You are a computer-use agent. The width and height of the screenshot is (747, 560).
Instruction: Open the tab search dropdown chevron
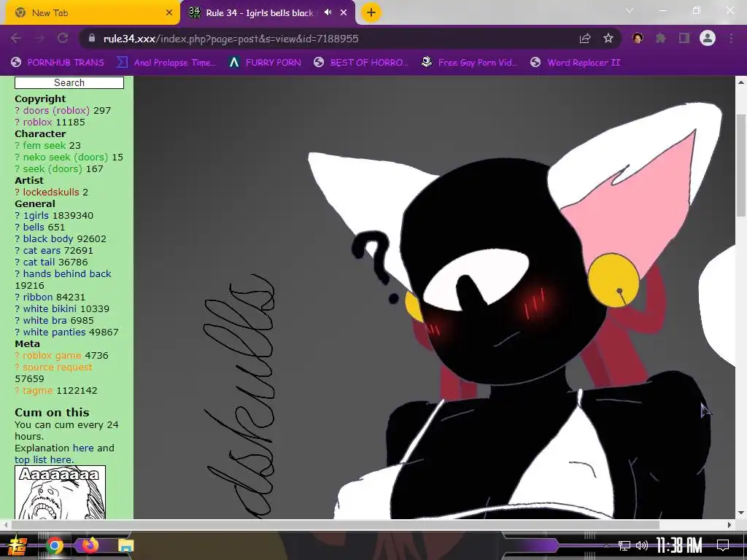(630, 10)
